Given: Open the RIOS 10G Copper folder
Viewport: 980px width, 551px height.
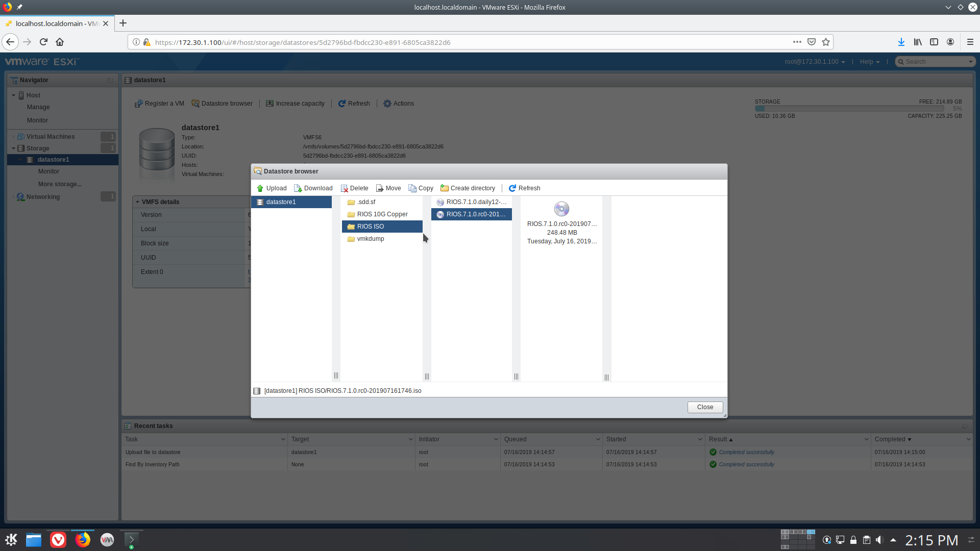Looking at the screenshot, I should coord(382,214).
